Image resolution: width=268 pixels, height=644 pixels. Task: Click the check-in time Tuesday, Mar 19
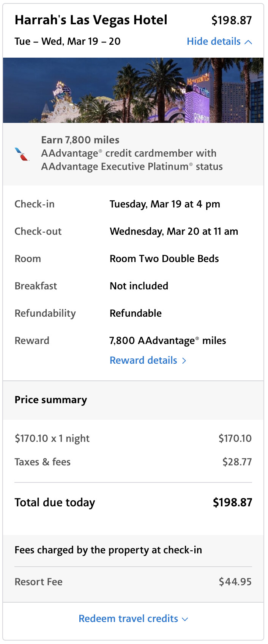click(x=165, y=204)
